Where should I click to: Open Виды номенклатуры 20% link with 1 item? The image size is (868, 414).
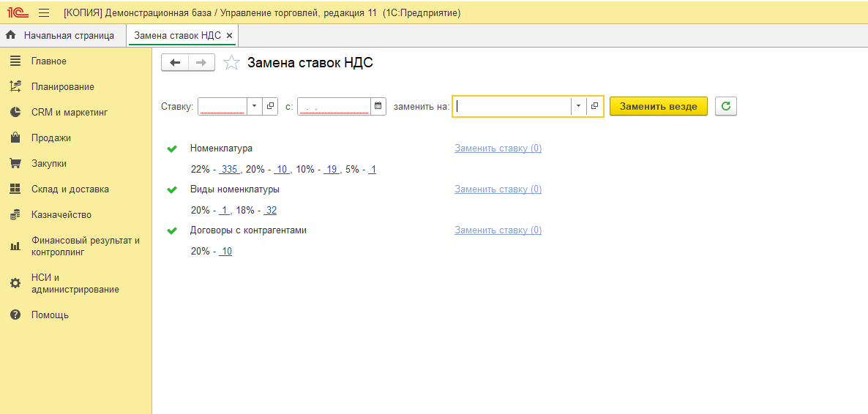tap(224, 211)
